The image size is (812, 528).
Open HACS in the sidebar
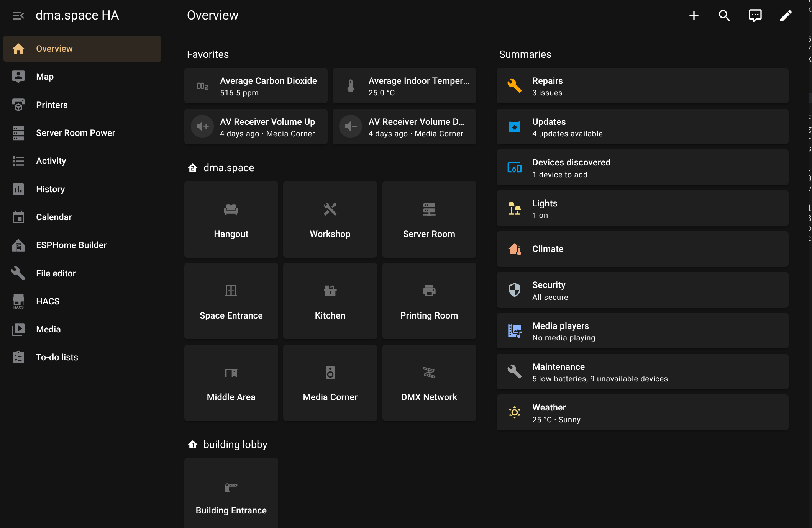pyautogui.click(x=82, y=301)
